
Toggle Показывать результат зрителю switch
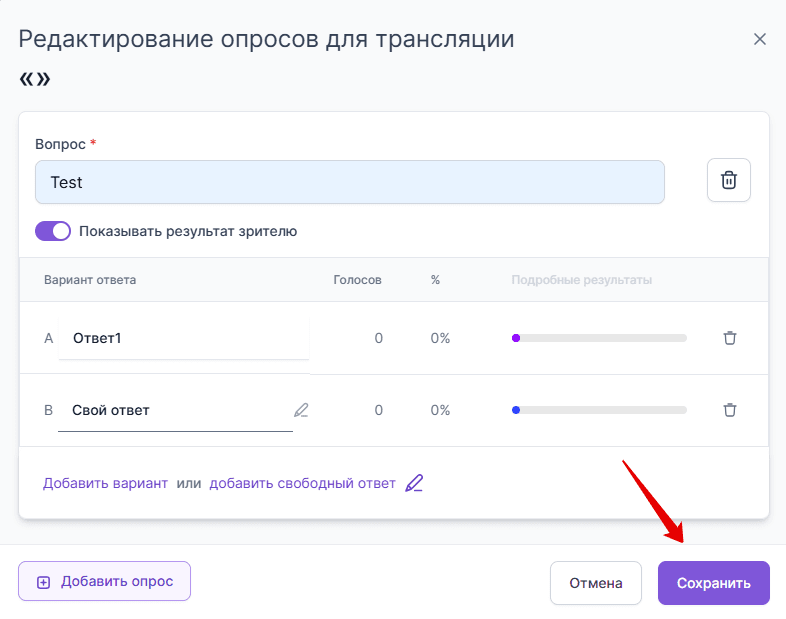tap(53, 231)
